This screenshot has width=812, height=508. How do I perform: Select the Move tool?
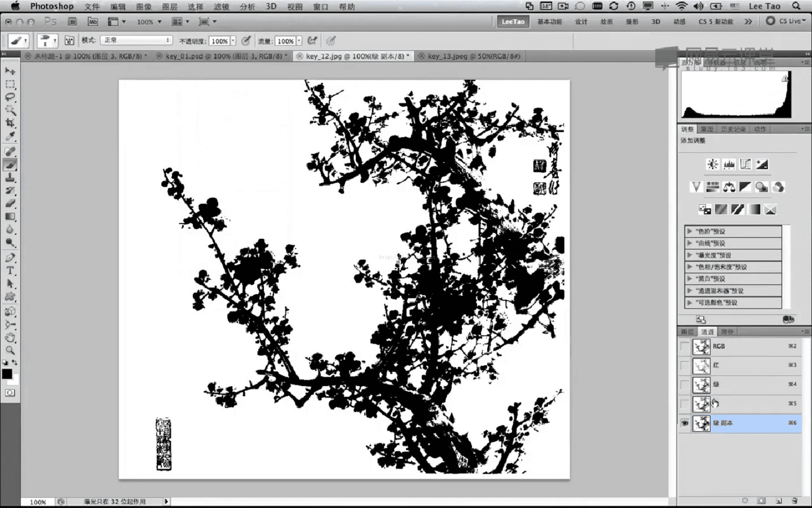(10, 71)
